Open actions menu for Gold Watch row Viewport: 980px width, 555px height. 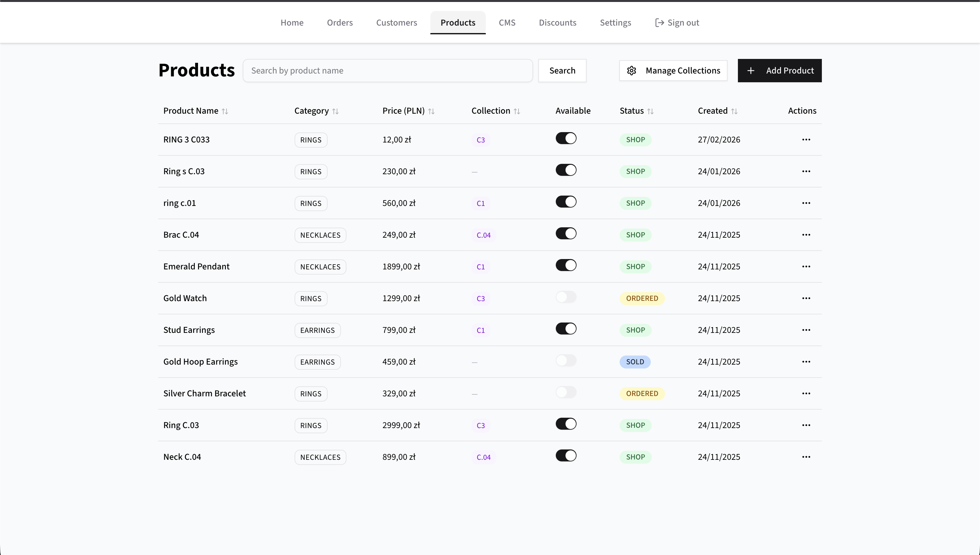tap(806, 298)
